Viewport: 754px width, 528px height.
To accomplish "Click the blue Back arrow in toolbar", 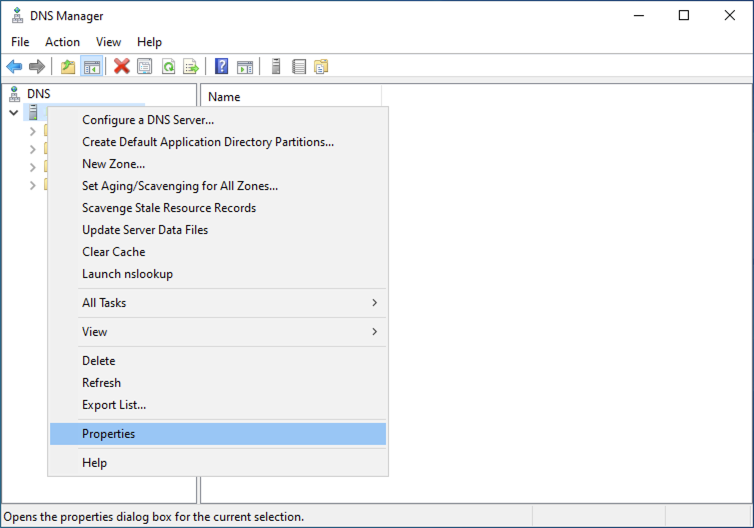I will pyautogui.click(x=14, y=66).
